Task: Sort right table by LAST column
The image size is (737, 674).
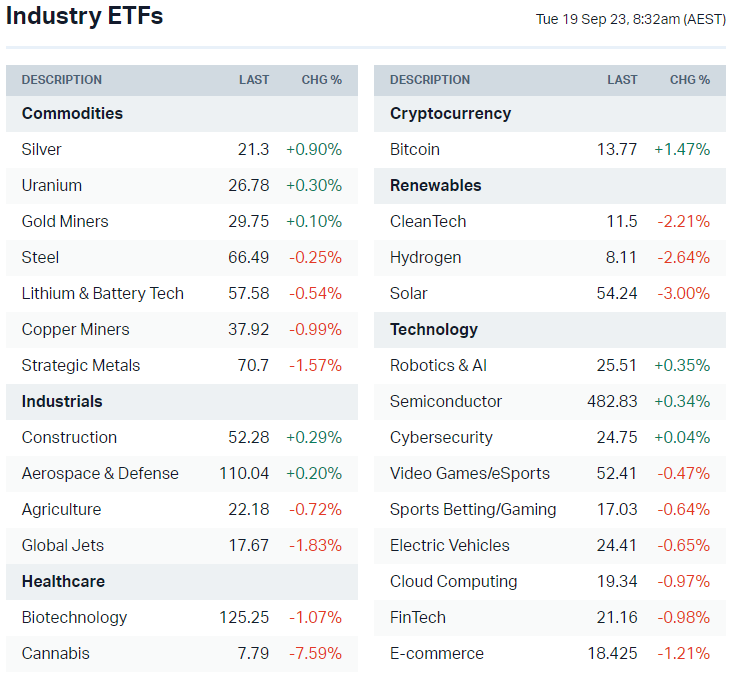Action: coord(622,80)
